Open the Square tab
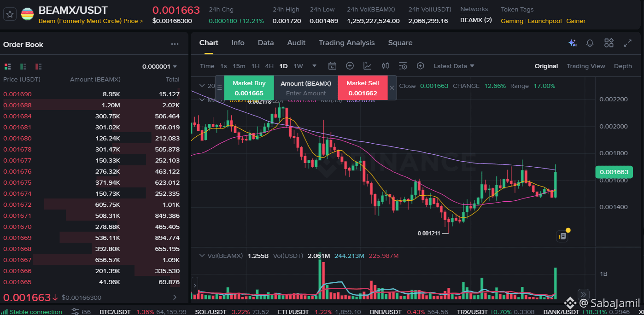The image size is (644, 315). (400, 43)
